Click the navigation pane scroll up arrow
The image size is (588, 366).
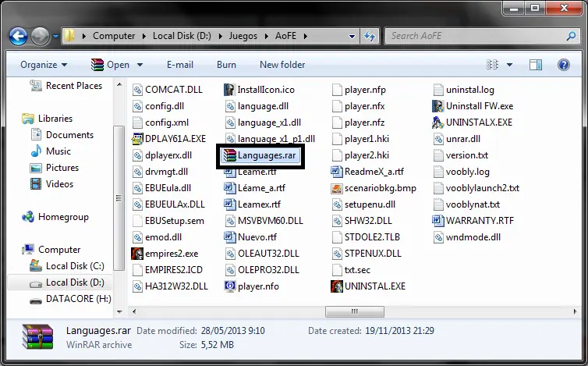(x=119, y=84)
